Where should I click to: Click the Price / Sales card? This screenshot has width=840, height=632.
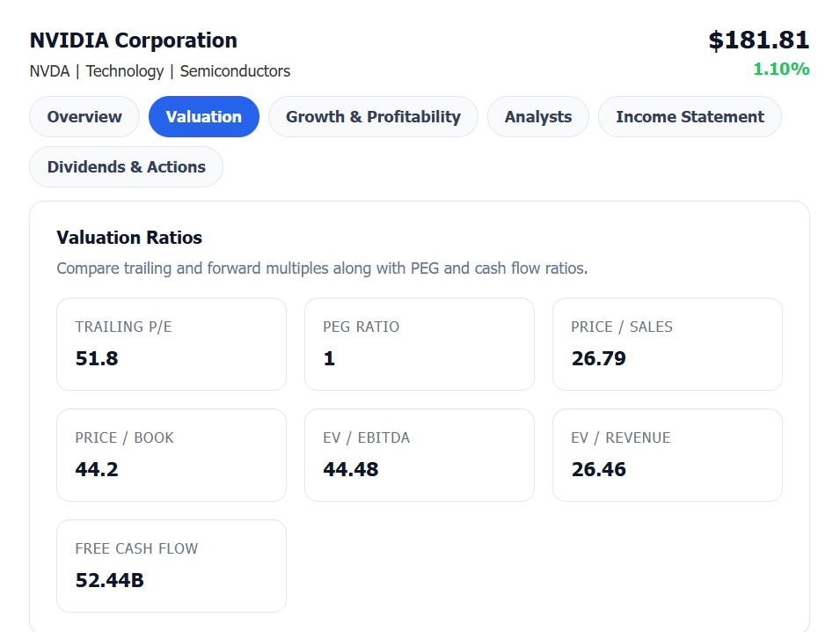(x=667, y=344)
